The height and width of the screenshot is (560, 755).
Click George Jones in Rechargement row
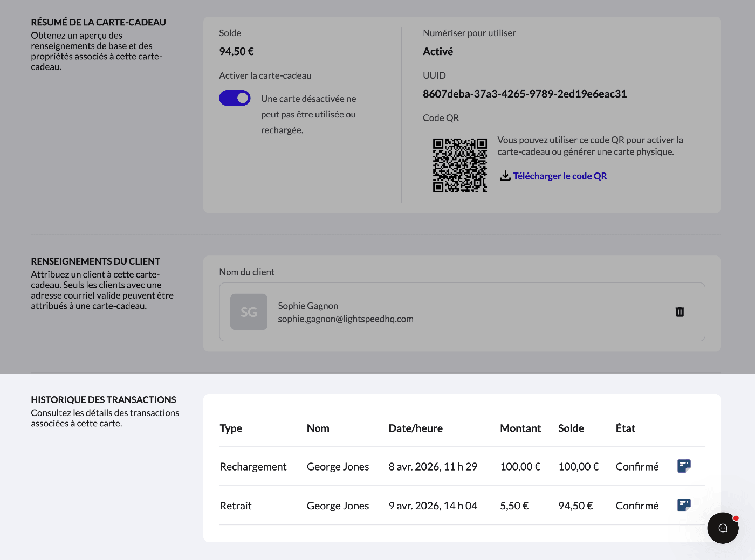click(x=338, y=466)
